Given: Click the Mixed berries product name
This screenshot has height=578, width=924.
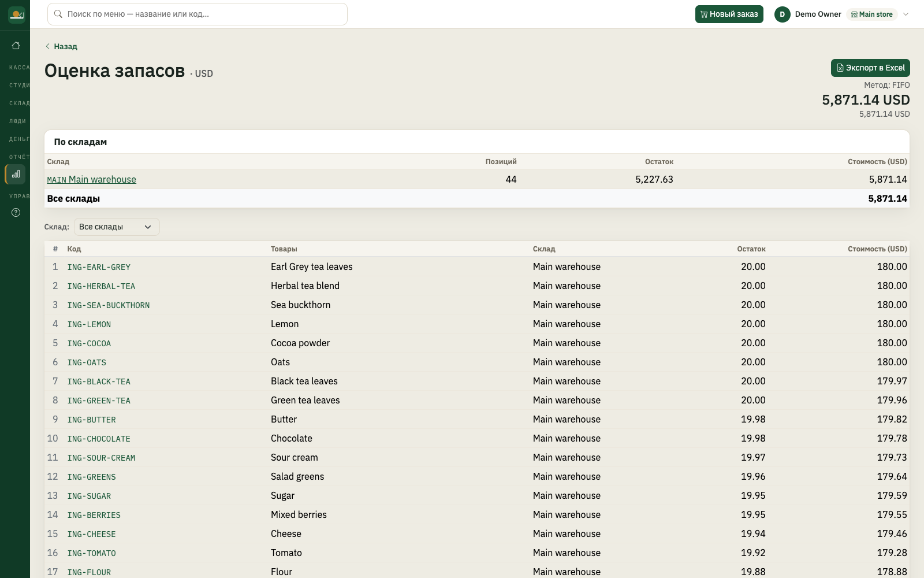Looking at the screenshot, I should point(299,514).
